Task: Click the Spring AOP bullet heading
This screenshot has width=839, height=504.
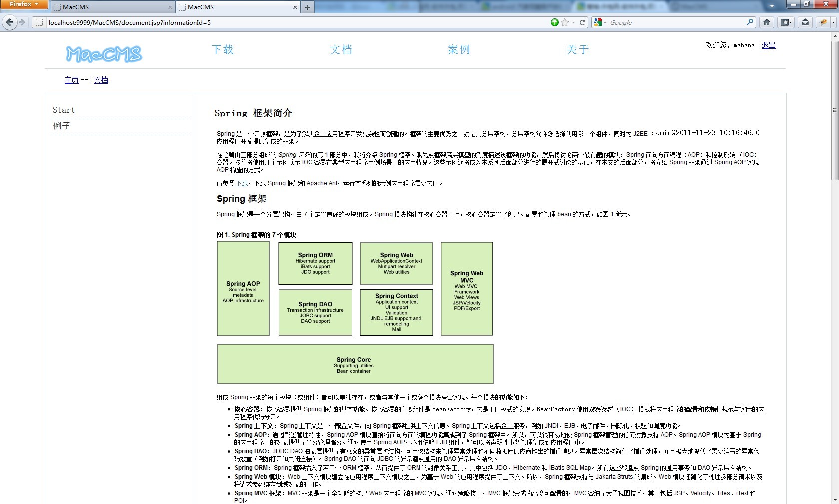Action: pyautogui.click(x=252, y=435)
